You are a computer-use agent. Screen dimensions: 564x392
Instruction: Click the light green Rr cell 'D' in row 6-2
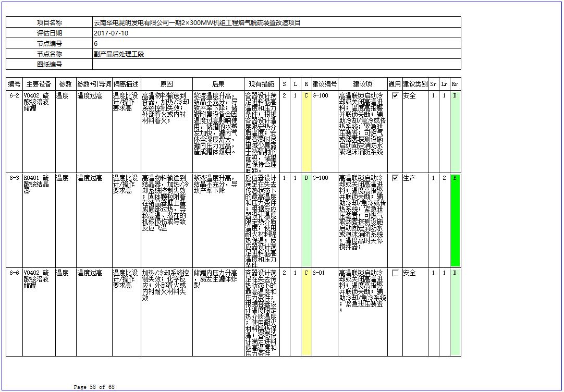(x=455, y=132)
